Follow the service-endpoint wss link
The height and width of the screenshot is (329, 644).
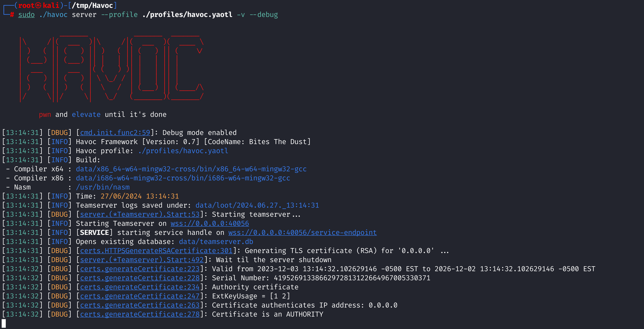[x=302, y=232]
